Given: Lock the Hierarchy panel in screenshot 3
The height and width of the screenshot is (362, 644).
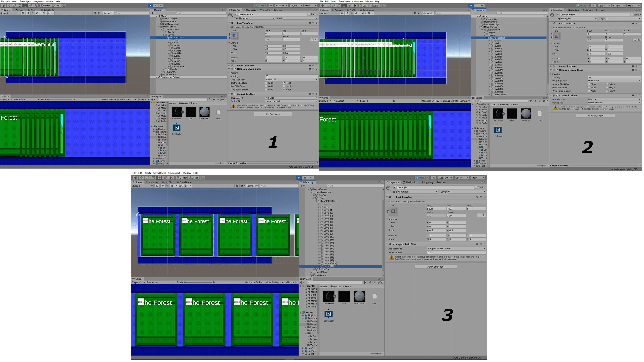Looking at the screenshot, I should [x=379, y=182].
